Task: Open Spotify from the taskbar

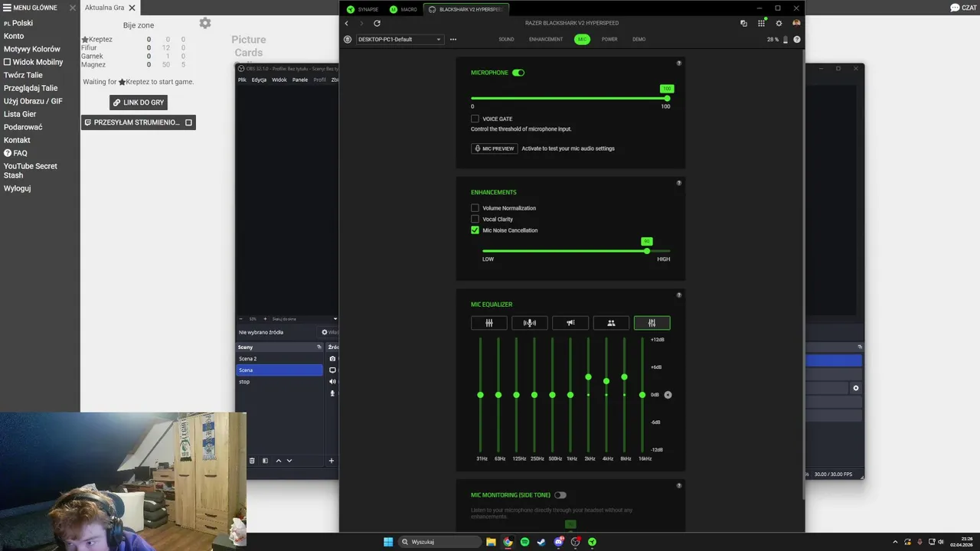Action: click(x=525, y=542)
